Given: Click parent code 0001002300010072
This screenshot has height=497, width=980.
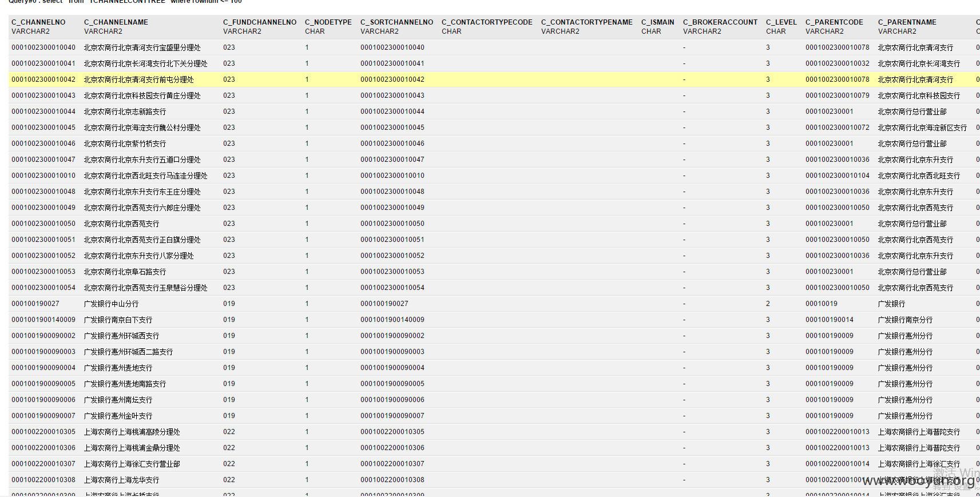Looking at the screenshot, I should pyautogui.click(x=838, y=128).
